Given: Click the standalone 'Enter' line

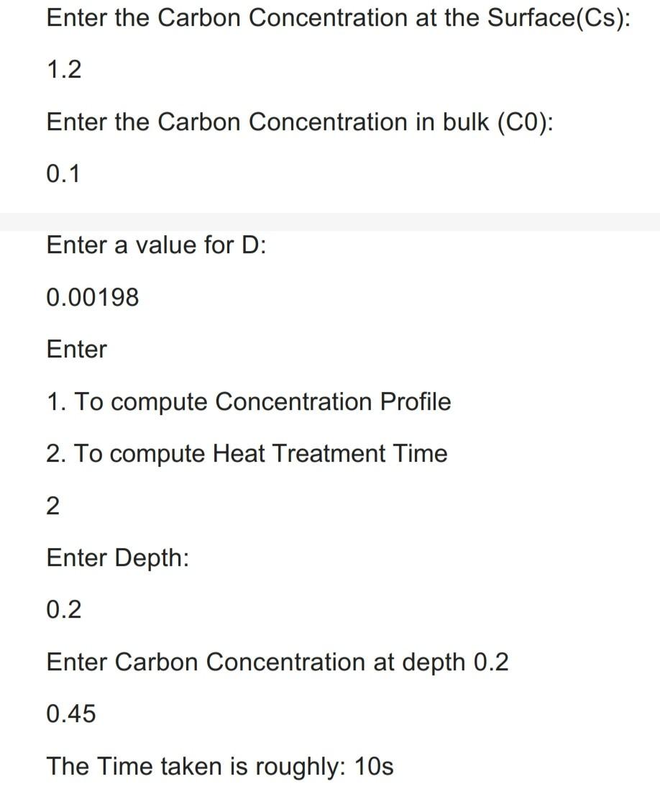Looking at the screenshot, I should click(x=77, y=349).
